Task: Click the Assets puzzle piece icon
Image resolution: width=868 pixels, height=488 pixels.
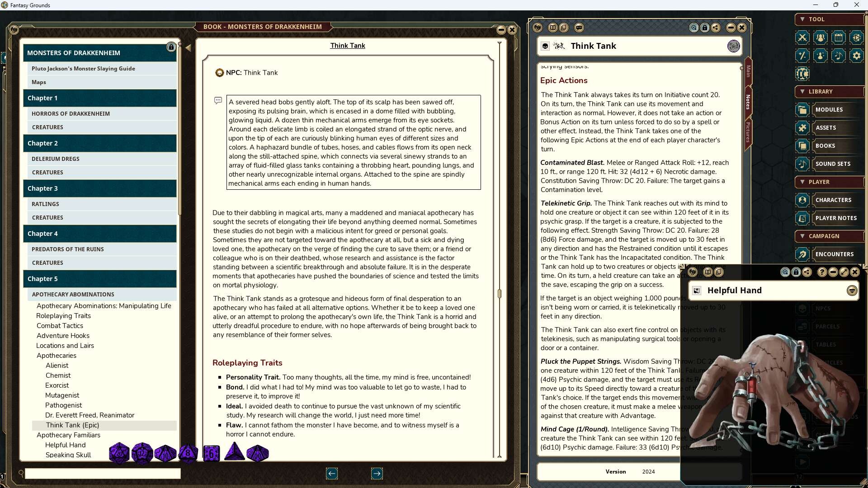Action: click(x=802, y=128)
